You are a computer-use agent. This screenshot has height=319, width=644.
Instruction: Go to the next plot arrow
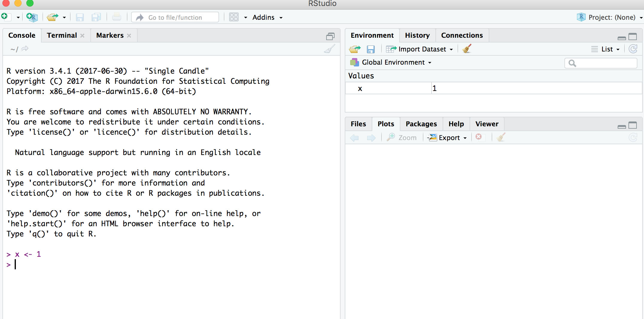tap(371, 138)
